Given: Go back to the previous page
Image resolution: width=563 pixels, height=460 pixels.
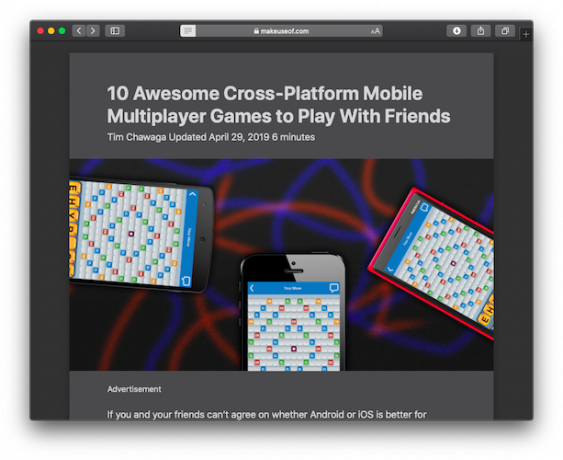Looking at the screenshot, I should click(x=79, y=31).
